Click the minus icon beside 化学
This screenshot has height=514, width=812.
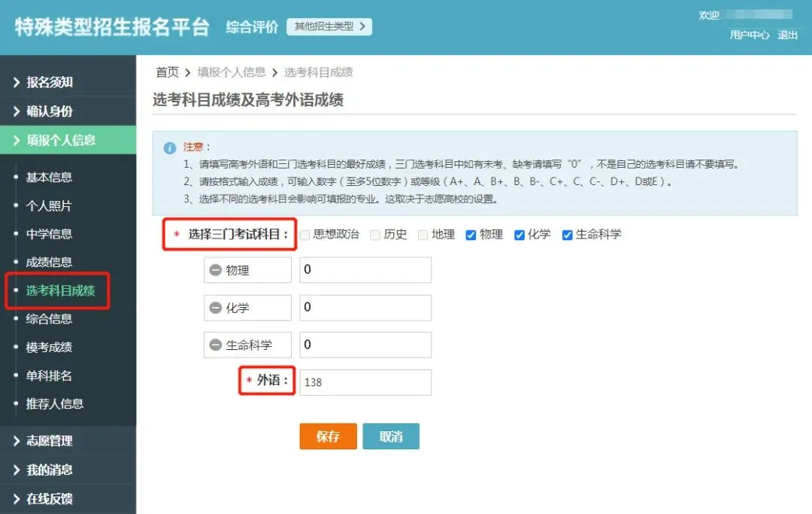[216, 308]
